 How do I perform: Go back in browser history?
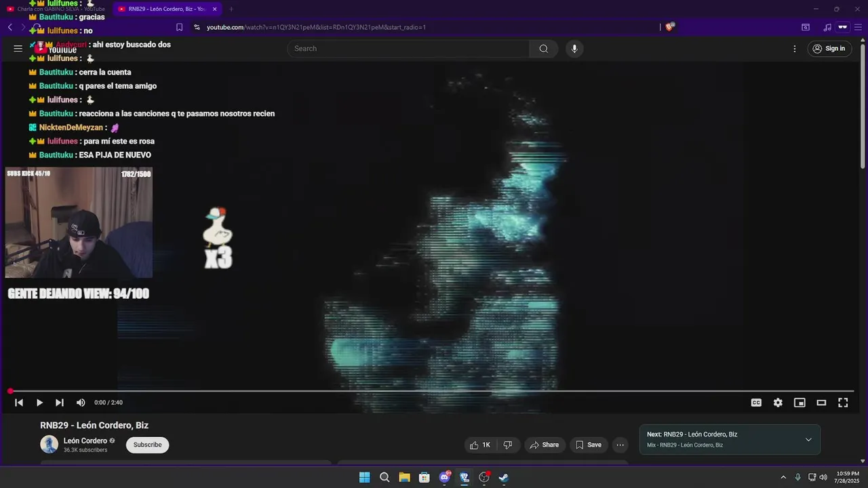click(x=9, y=27)
